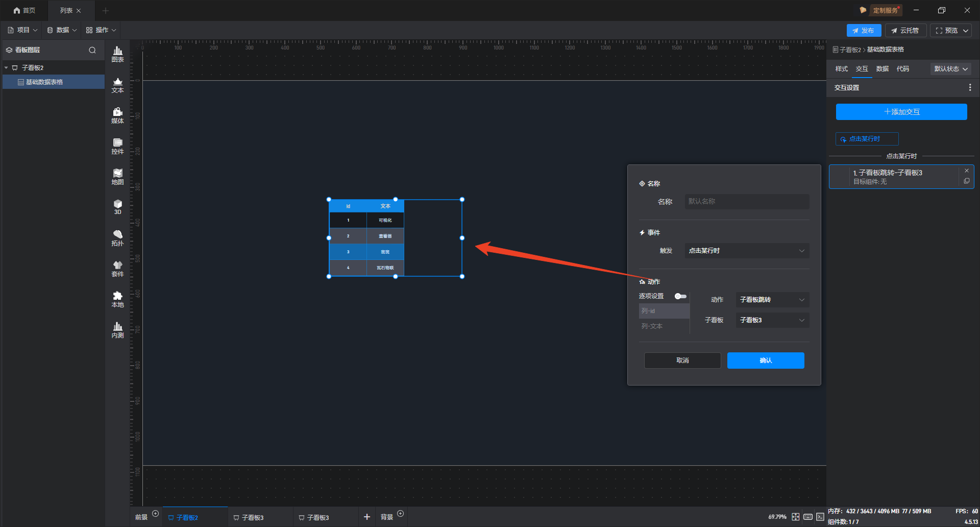
Task: Switch to the 数据 properties tab
Action: click(x=882, y=69)
